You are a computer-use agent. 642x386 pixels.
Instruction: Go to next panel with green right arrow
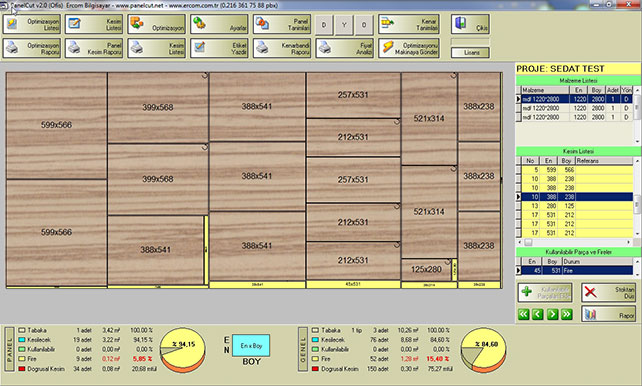pyautogui.click(x=552, y=314)
